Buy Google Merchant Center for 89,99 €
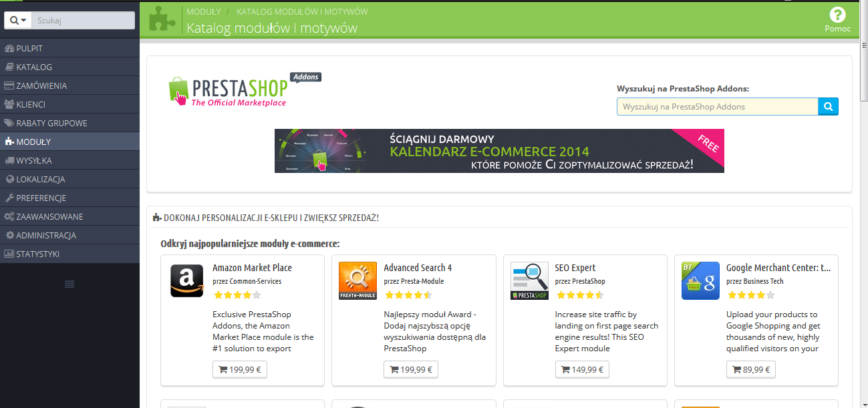 [x=751, y=369]
